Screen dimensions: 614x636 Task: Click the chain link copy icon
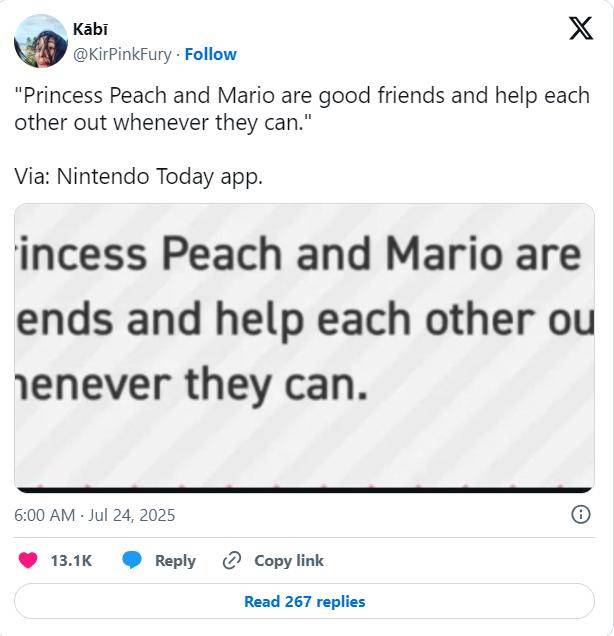pyautogui.click(x=232, y=561)
